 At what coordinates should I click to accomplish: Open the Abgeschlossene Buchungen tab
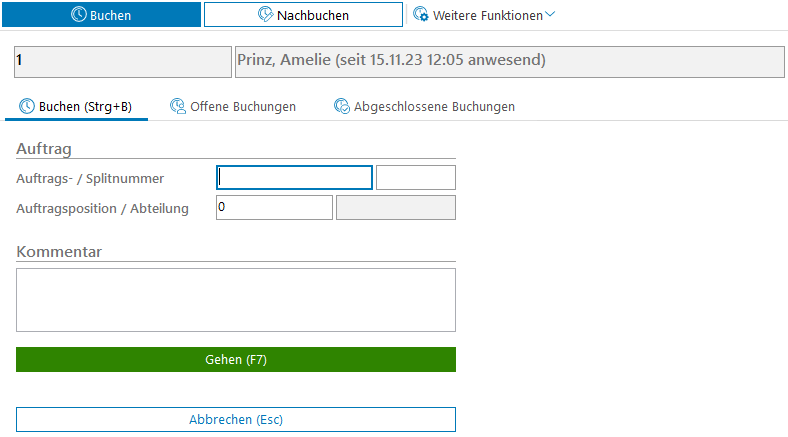click(x=434, y=106)
